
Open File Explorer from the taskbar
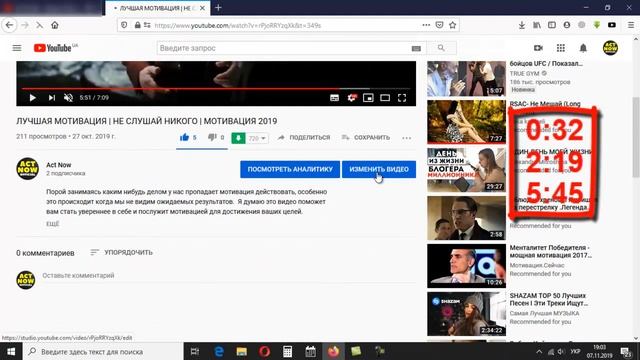[242, 351]
